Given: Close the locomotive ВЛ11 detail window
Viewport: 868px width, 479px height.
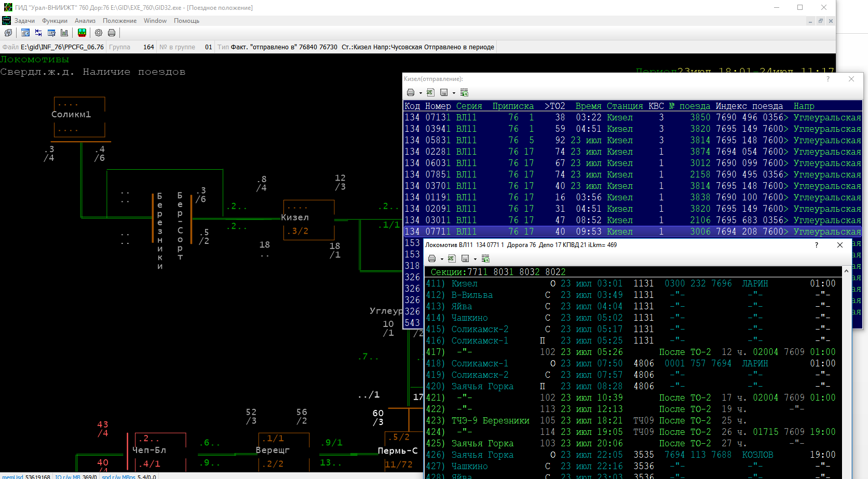Looking at the screenshot, I should (840, 245).
